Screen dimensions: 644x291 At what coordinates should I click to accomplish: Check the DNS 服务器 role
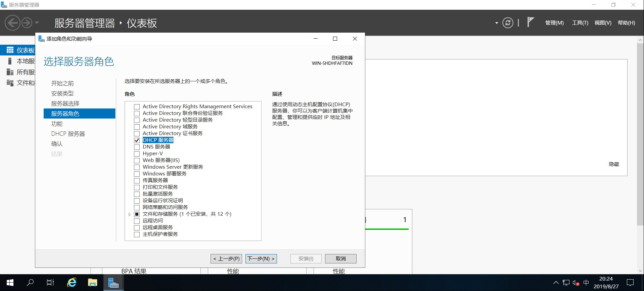[137, 147]
